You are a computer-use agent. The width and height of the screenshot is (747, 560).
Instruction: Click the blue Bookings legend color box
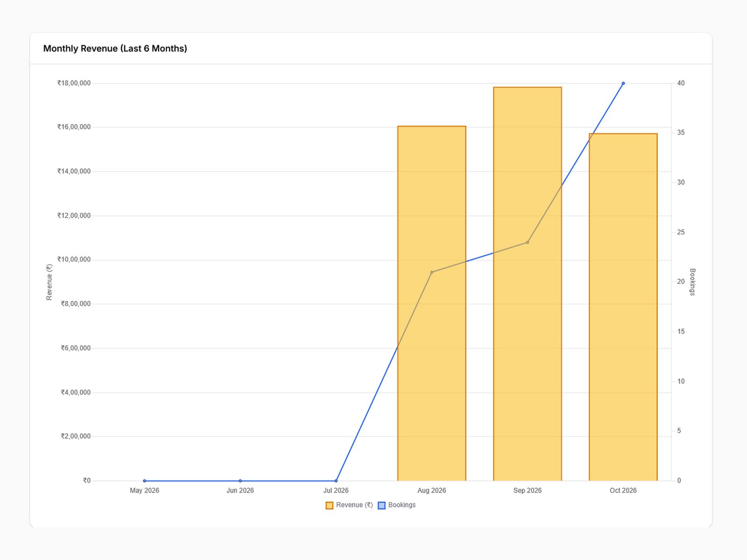coord(381,505)
